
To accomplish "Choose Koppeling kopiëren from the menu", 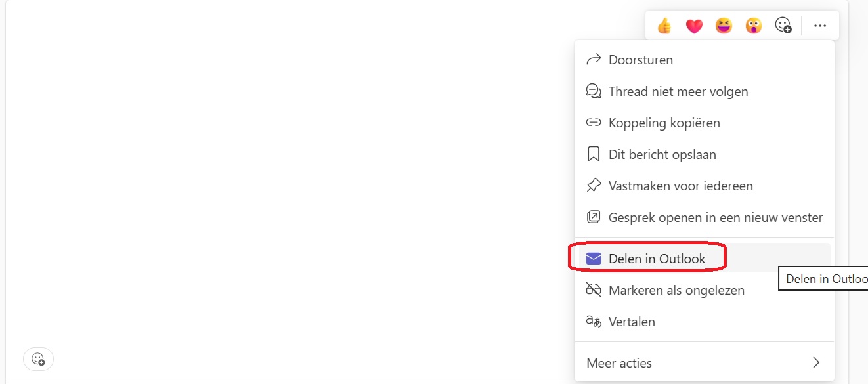I will tap(664, 123).
